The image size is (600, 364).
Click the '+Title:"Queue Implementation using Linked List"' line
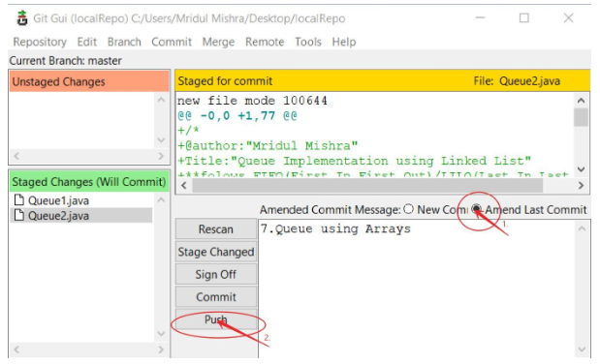pyautogui.click(x=355, y=161)
